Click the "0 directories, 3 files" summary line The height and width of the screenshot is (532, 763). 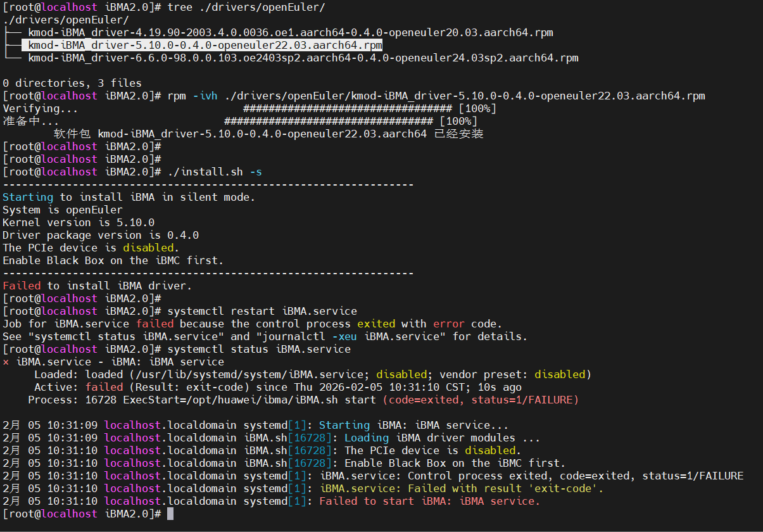72,83
